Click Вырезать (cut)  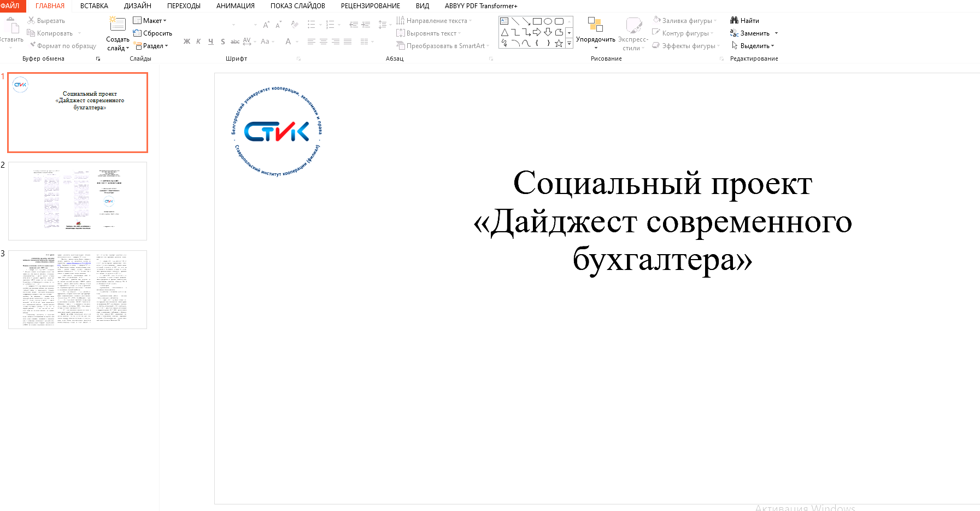(46, 20)
